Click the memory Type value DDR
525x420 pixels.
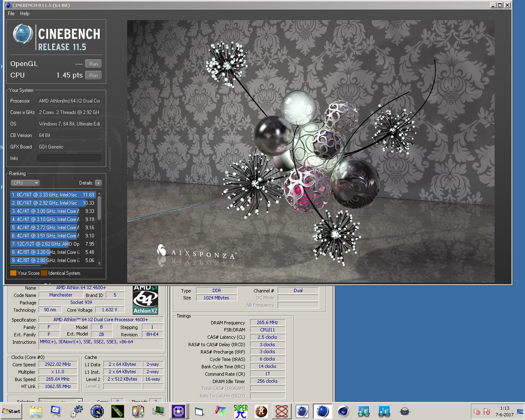coord(217,291)
